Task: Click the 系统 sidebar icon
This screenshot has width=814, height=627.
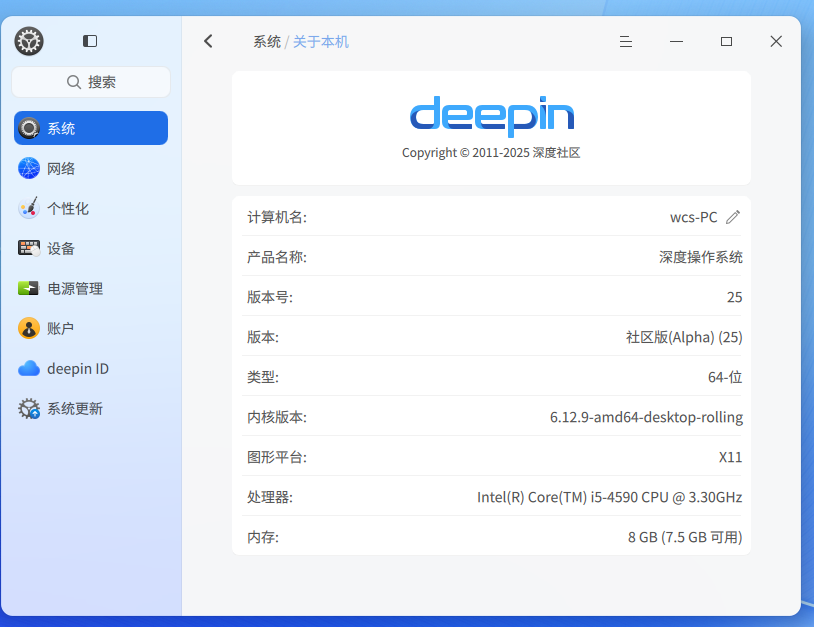Action: point(29,128)
